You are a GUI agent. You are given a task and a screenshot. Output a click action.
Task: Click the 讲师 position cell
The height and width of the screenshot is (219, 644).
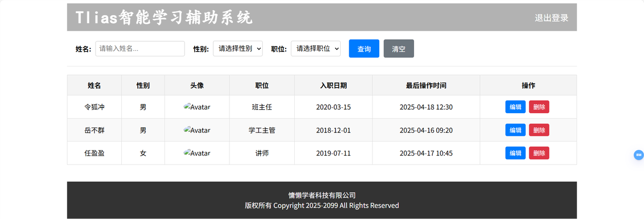pos(262,153)
